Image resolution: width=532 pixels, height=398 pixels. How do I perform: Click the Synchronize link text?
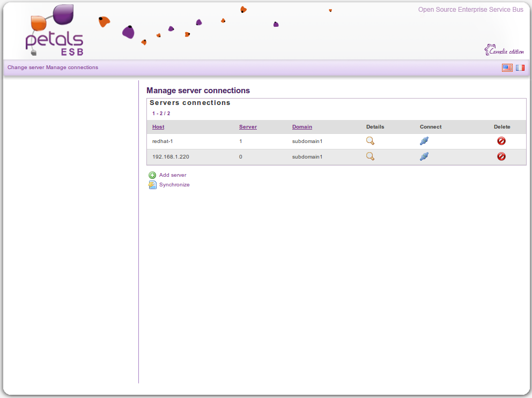[174, 185]
